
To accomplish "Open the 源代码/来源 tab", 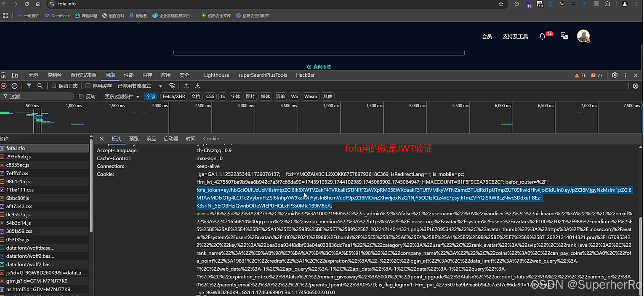I will (83, 75).
